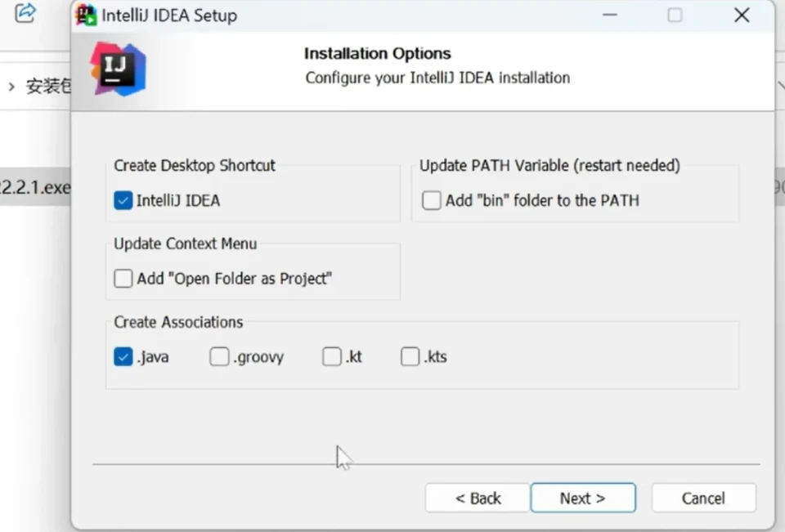Check Add "Open Folder as Project" option

123,279
